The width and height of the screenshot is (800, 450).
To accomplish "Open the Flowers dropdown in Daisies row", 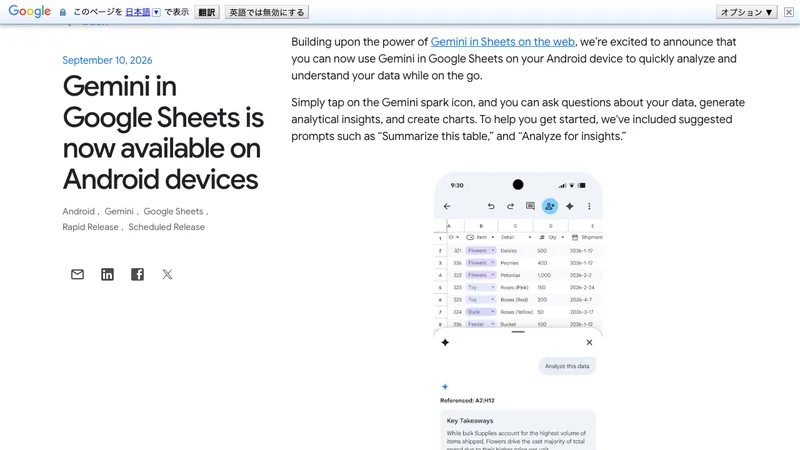I will (x=481, y=251).
